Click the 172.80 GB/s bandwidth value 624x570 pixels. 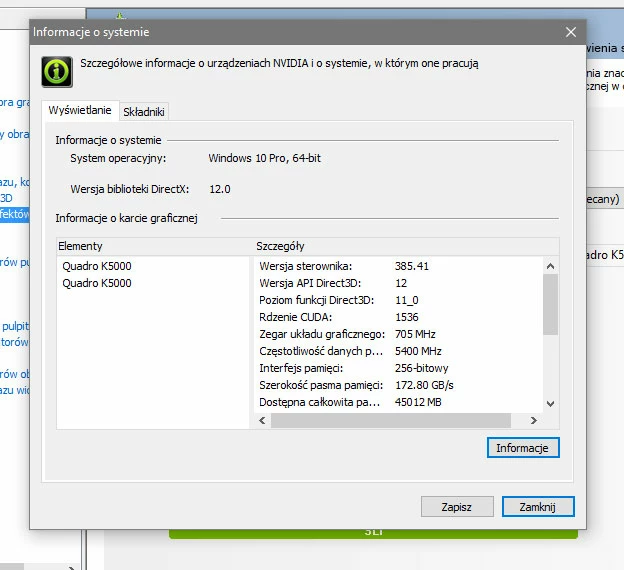click(x=424, y=385)
